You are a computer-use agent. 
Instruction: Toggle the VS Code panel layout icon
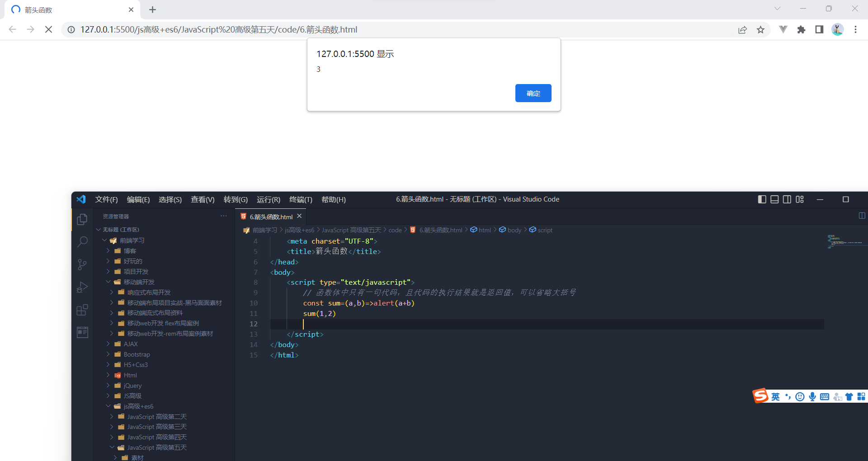[x=775, y=199]
